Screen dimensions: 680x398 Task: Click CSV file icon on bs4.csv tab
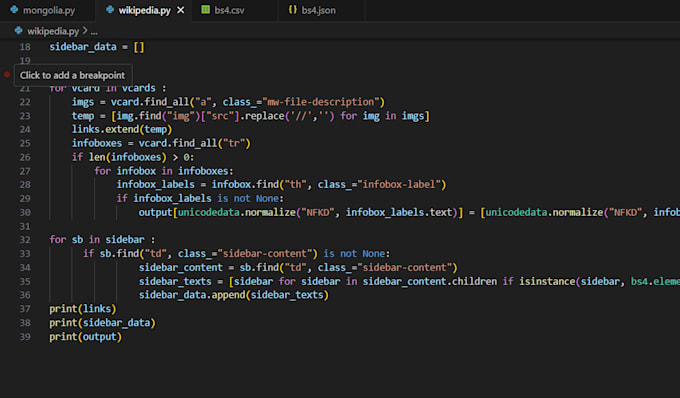206,10
